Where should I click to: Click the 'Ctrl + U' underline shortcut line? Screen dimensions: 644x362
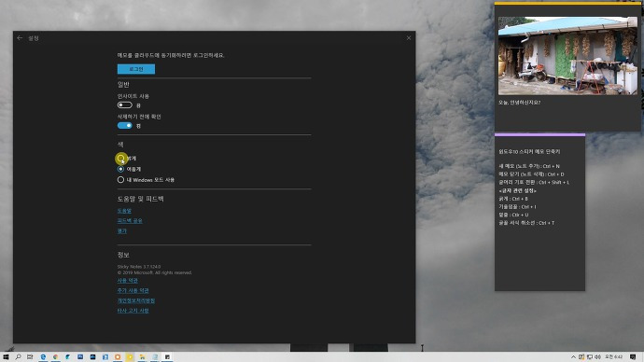514,215
